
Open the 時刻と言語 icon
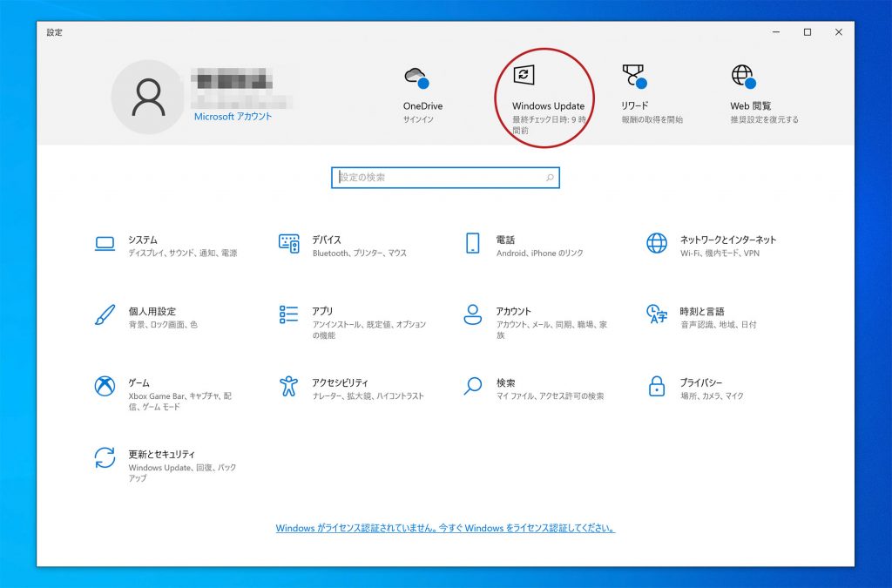tap(657, 314)
